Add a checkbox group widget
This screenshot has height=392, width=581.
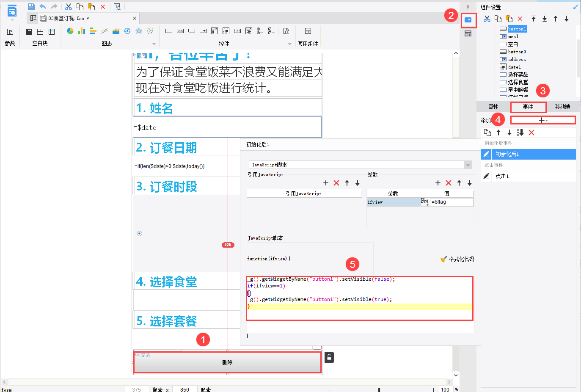(x=272, y=31)
